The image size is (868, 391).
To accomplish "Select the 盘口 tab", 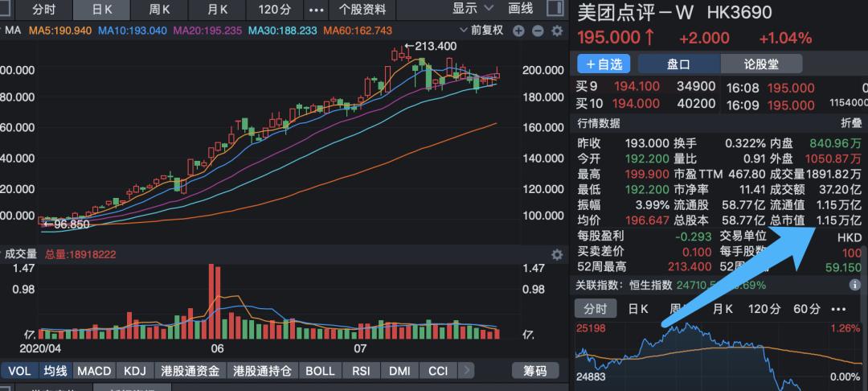I will pyautogui.click(x=678, y=64).
